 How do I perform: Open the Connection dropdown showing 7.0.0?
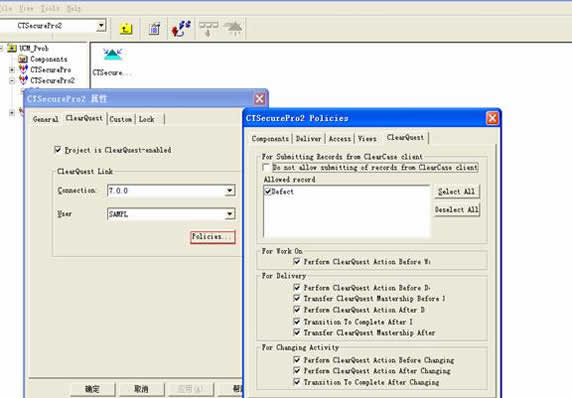[x=230, y=190]
